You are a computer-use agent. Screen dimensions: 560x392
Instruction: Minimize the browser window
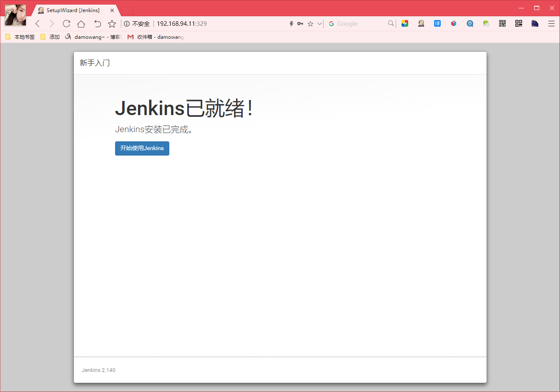click(521, 8)
